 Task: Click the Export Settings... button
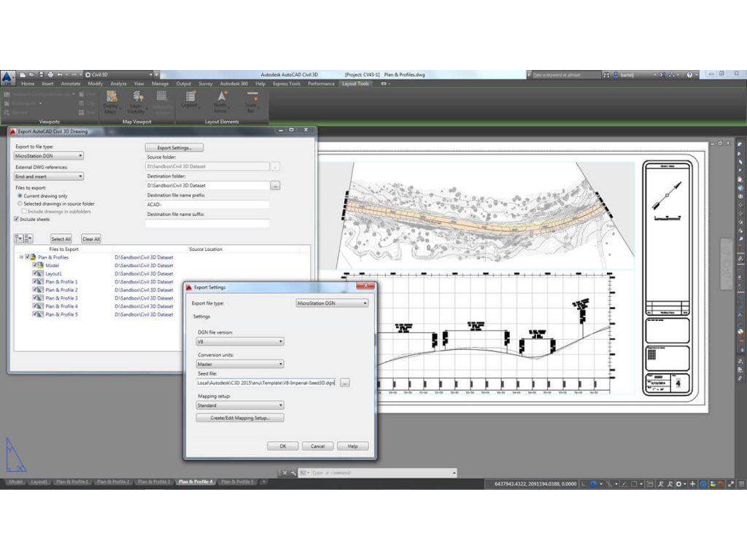pos(174,147)
